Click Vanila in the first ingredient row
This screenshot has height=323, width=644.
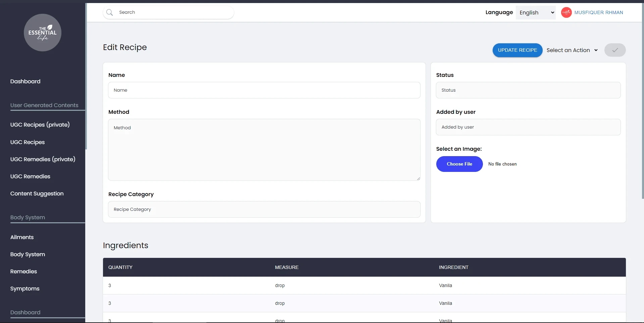pos(445,285)
